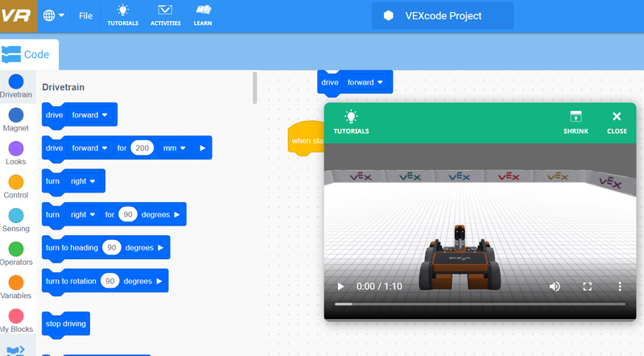This screenshot has height=356, width=644.
Task: Click the stop driving block
Action: [66, 324]
